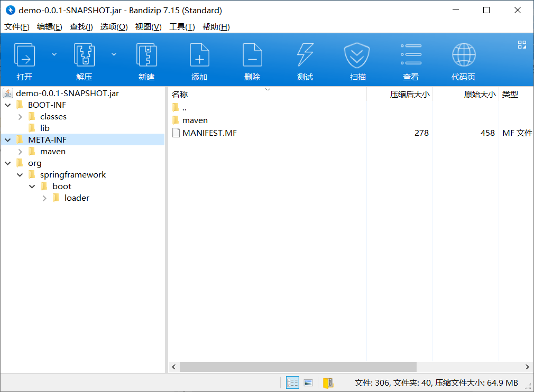Click the parent folder '..' entry

point(184,108)
